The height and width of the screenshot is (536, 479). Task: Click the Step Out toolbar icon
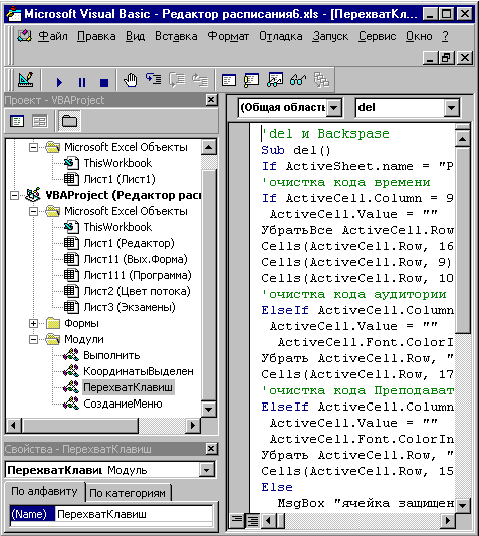tap(200, 80)
